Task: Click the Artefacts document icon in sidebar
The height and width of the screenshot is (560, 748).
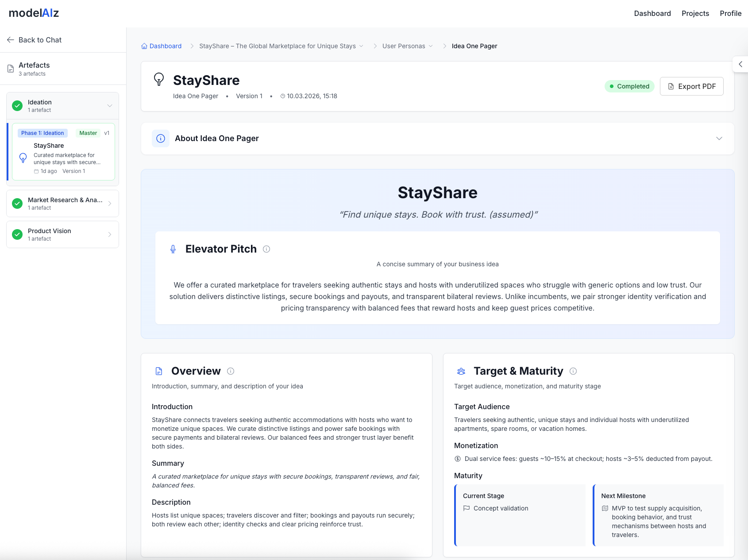Action: pyautogui.click(x=11, y=69)
